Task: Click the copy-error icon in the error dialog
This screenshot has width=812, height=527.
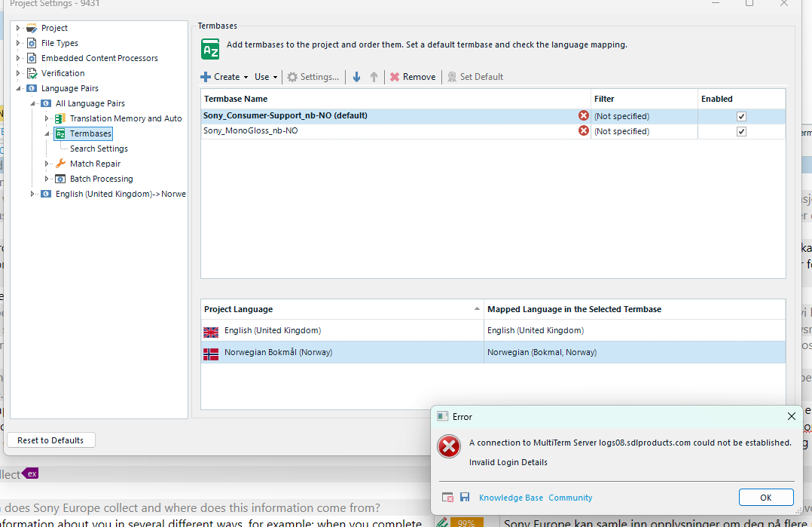Action: [x=447, y=497]
